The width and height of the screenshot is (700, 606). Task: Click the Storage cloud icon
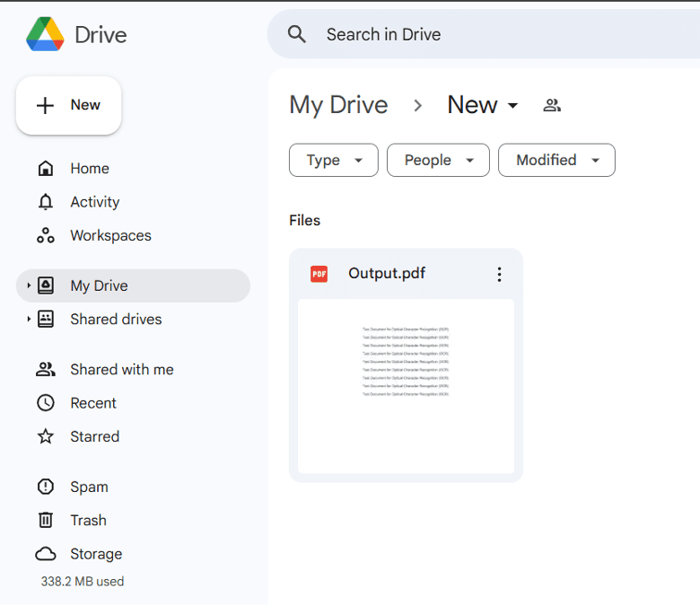(x=46, y=554)
